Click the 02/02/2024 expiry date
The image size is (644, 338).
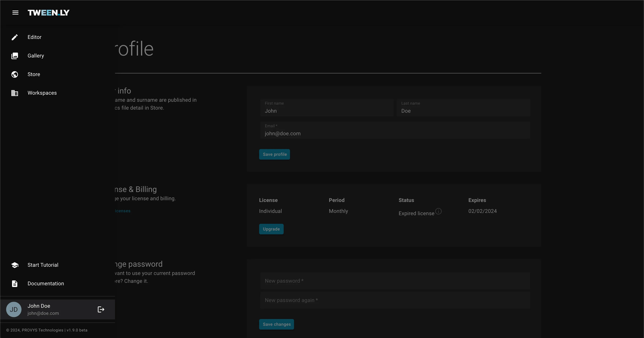[482, 211]
